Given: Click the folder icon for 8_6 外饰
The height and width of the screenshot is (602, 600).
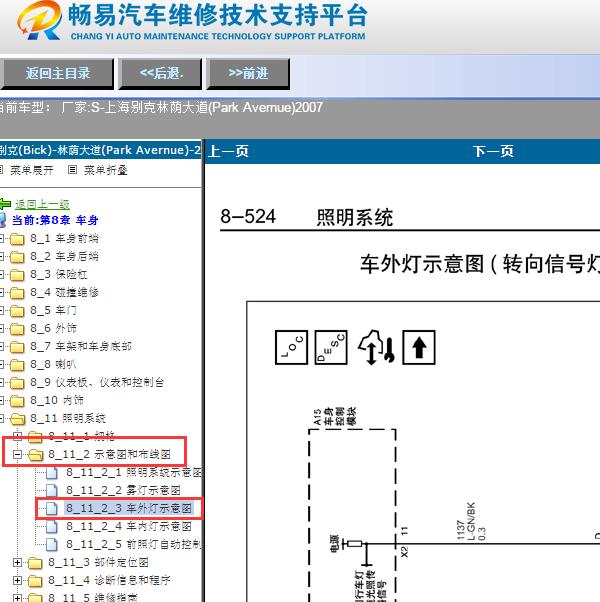Looking at the screenshot, I should point(17,329).
